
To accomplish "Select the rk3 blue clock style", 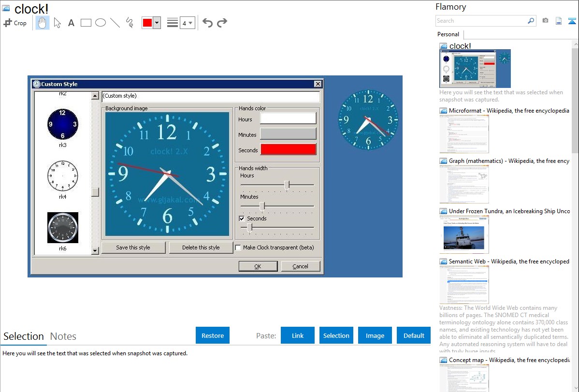I will tap(63, 124).
